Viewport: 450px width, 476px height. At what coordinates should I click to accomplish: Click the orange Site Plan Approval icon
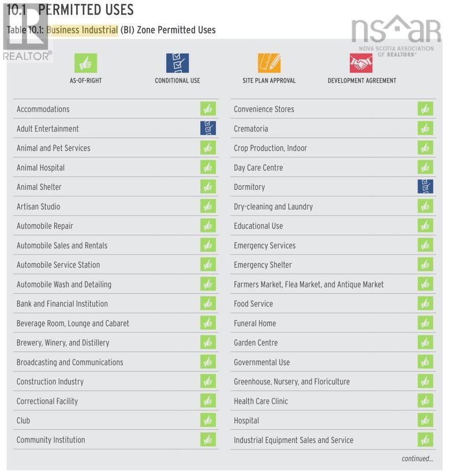click(x=269, y=63)
